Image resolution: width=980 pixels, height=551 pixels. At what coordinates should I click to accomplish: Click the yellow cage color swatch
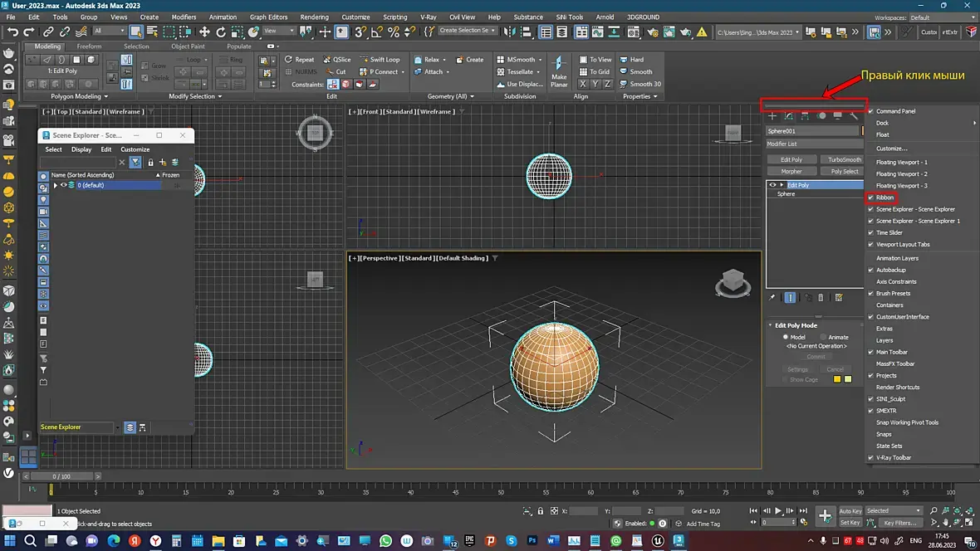coord(837,379)
